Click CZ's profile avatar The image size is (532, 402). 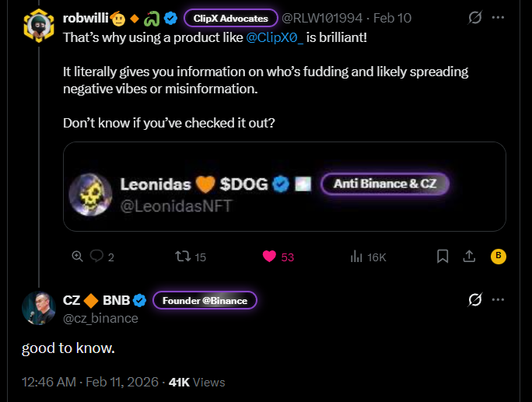coord(39,309)
